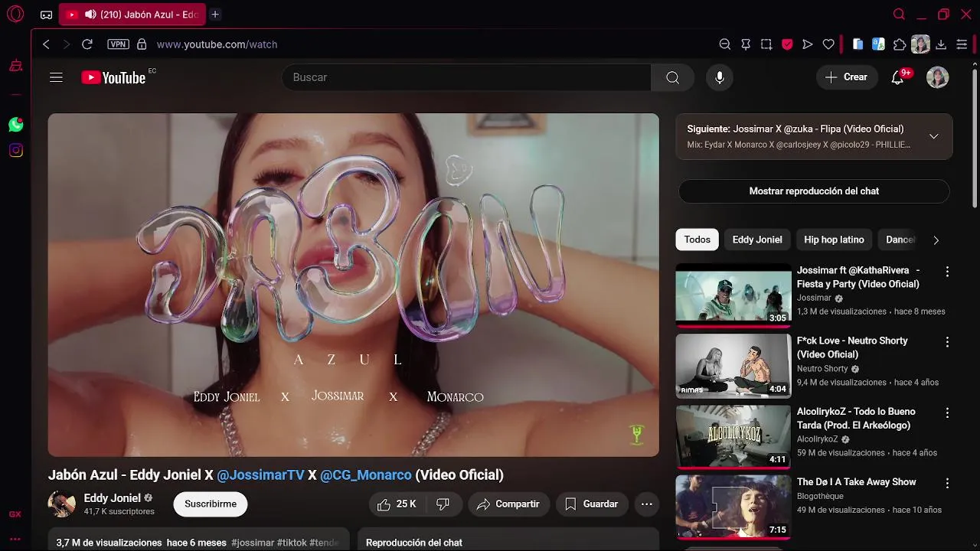
Task: Open the GX Control sidebar icon
Action: pos(15,514)
